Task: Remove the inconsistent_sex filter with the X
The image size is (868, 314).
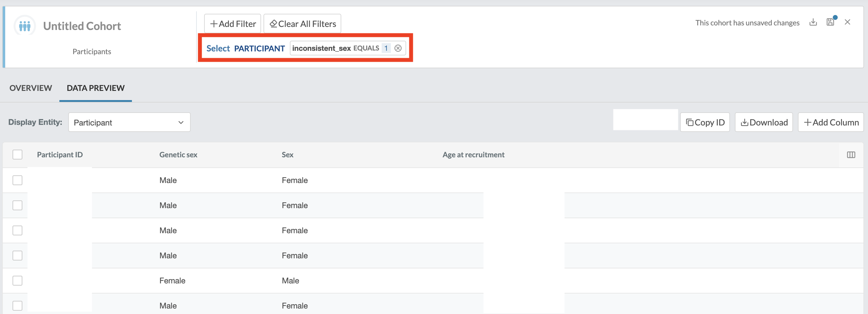Action: 398,48
